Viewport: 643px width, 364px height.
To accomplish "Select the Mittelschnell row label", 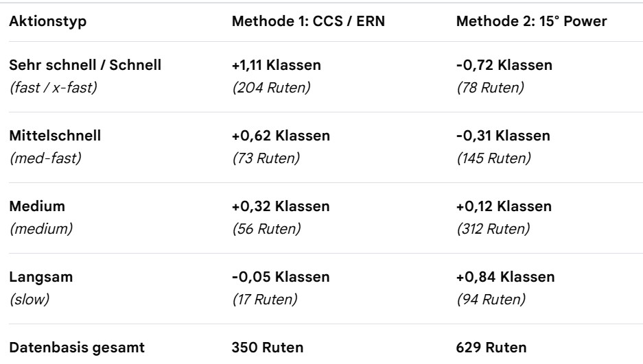I will [55, 136].
